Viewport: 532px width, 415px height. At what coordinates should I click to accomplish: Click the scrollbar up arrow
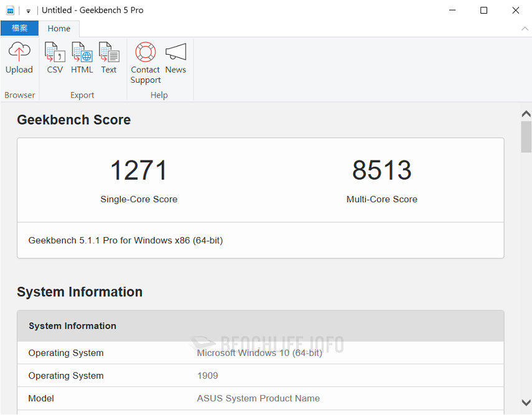coord(526,113)
